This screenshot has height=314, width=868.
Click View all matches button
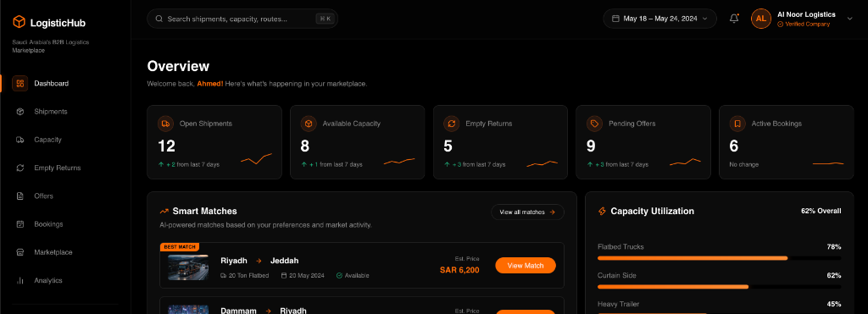[527, 212]
